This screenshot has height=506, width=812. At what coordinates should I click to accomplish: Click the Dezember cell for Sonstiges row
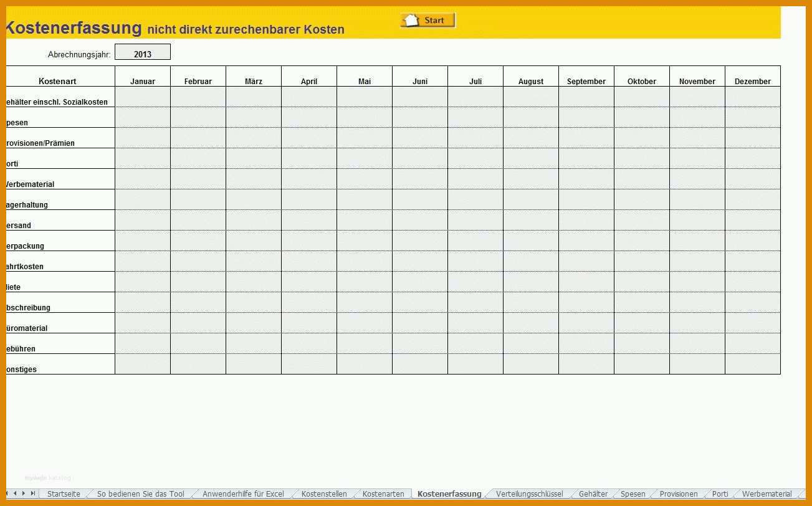coord(753,364)
